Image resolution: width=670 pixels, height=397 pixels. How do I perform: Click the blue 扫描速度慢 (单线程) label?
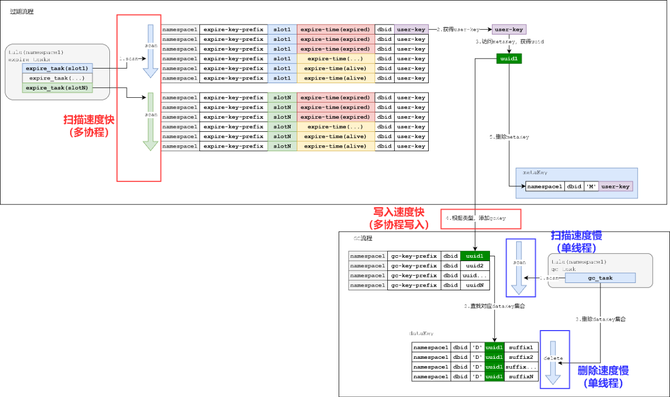pyautogui.click(x=576, y=241)
